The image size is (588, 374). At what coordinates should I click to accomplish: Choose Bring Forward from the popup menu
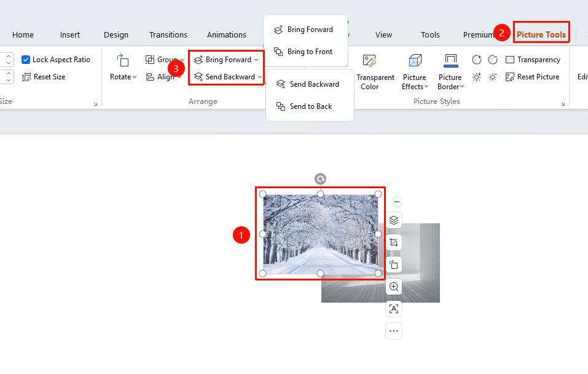point(305,30)
